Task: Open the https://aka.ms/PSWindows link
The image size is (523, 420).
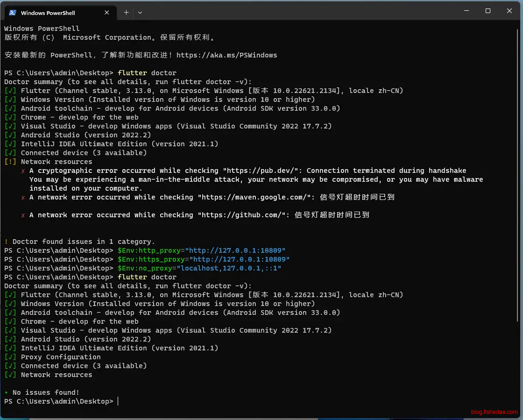Action: [x=226, y=55]
